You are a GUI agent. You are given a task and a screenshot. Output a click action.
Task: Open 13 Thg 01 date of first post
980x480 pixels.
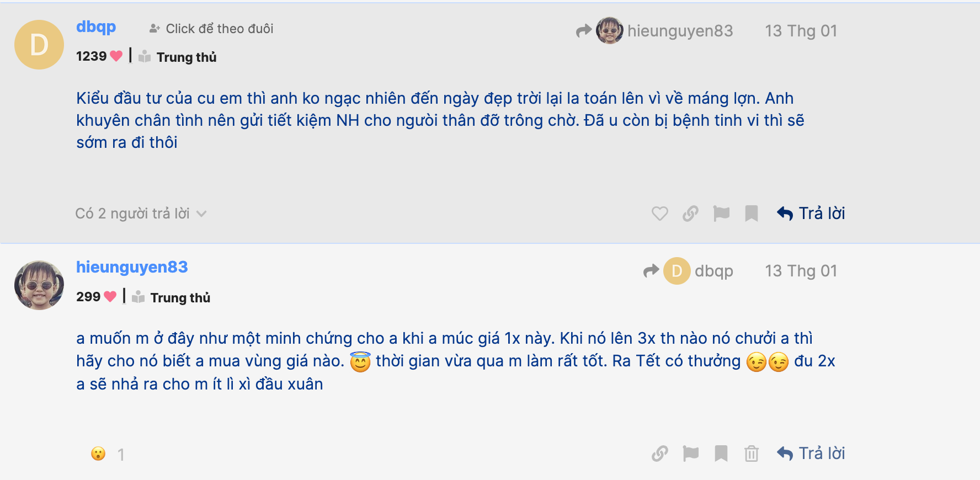(x=801, y=31)
